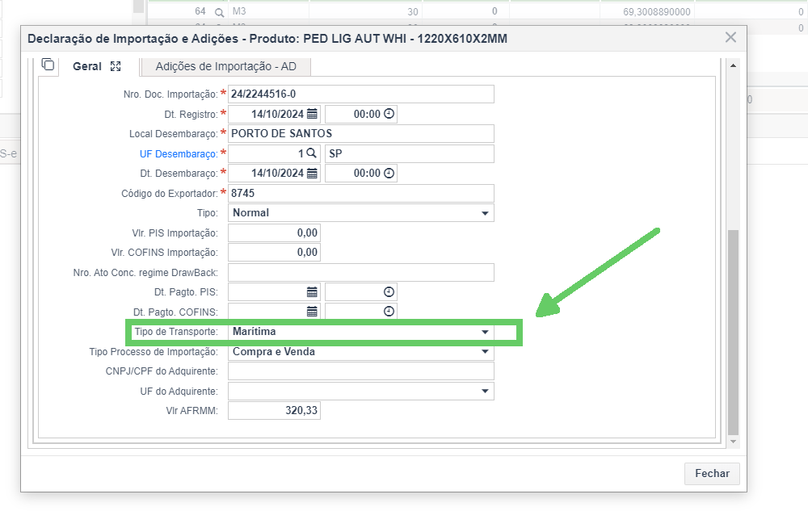Open clock picker for Dt. Registro time
Image resolution: width=808 pixels, height=532 pixels.
[389, 114]
